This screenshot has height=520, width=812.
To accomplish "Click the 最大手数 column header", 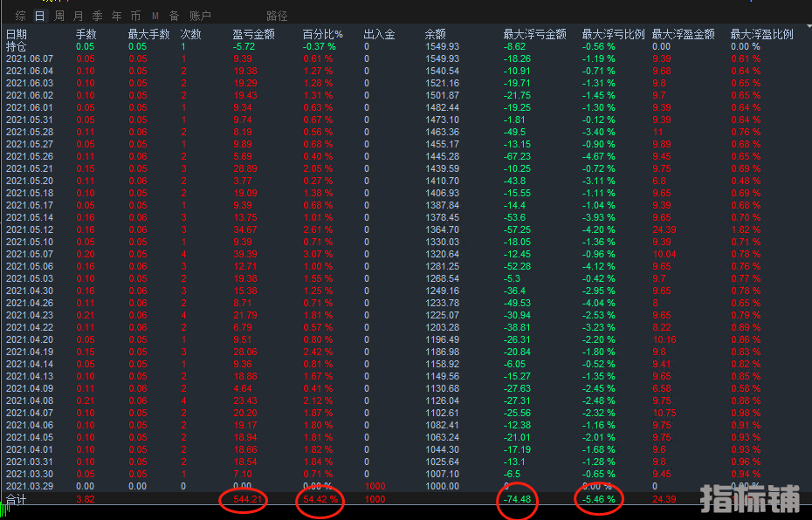I will 149,34.
